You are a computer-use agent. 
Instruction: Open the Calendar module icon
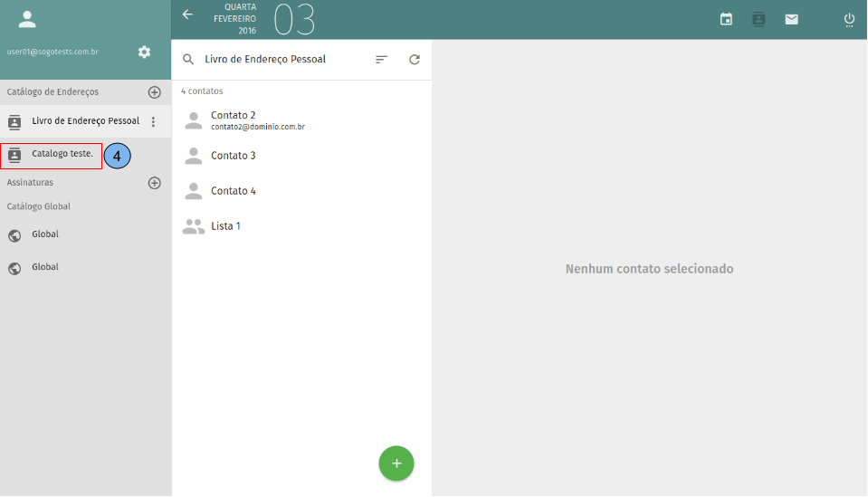(726, 19)
